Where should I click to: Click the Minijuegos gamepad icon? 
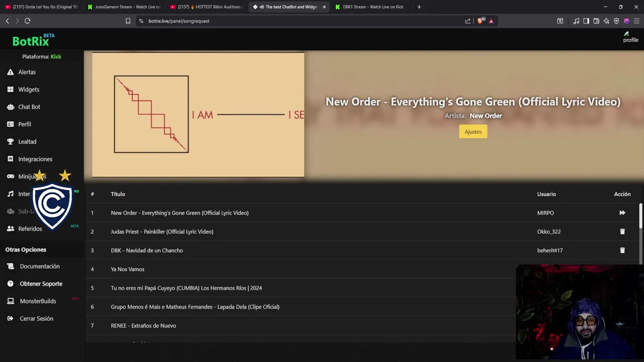(x=10, y=176)
